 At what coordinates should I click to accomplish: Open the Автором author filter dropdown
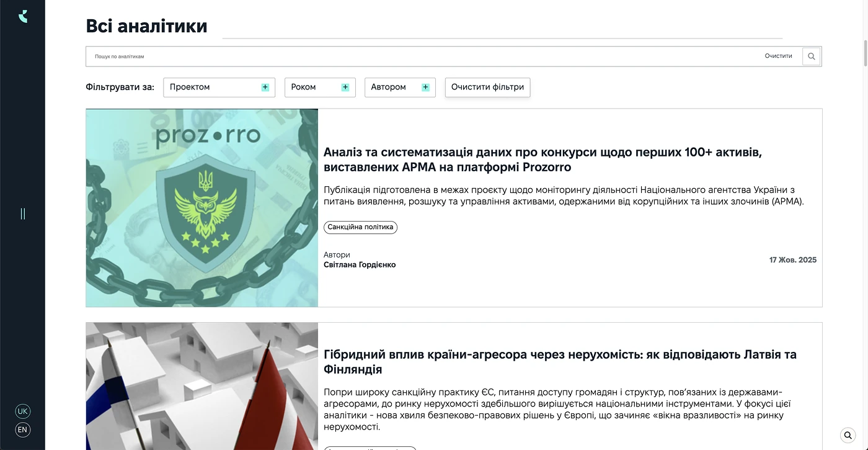392,88
